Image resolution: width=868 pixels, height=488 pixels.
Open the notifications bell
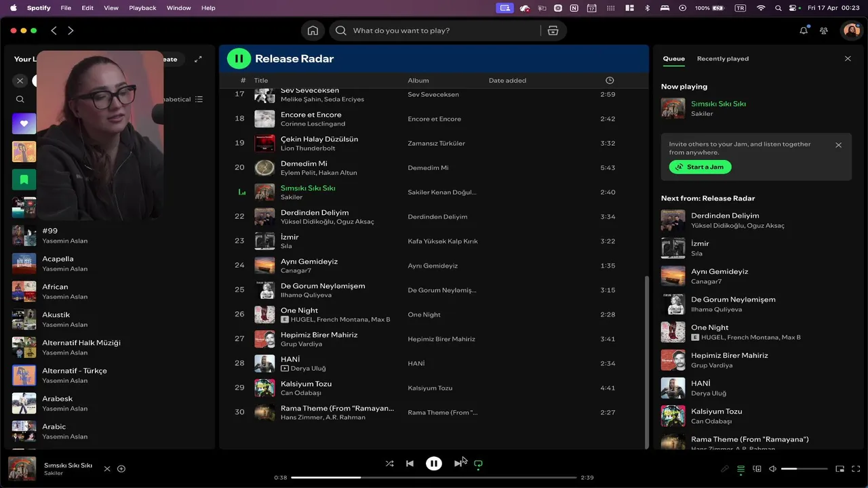click(804, 30)
